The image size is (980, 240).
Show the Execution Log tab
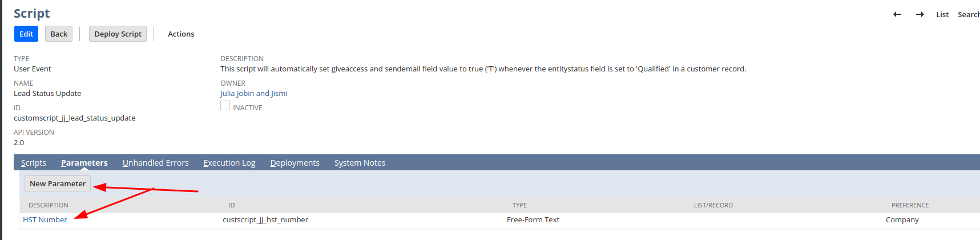pyautogui.click(x=229, y=163)
